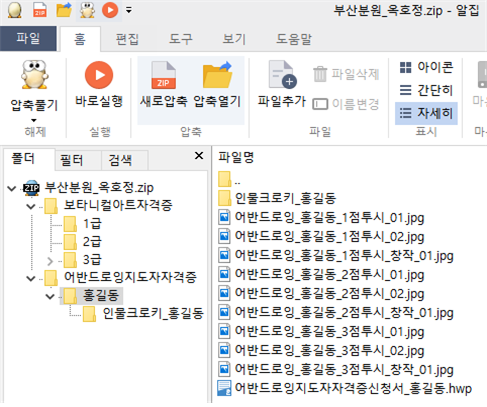Collapse the 보타니컬아트자격증 folder
Viewport: 487px width, 407px height.
(31, 207)
